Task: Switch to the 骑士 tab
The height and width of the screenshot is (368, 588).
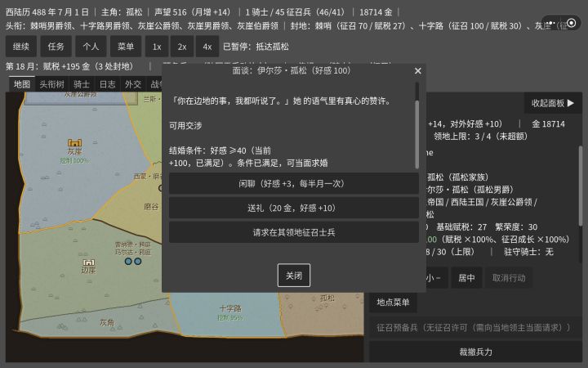Action: 82,84
